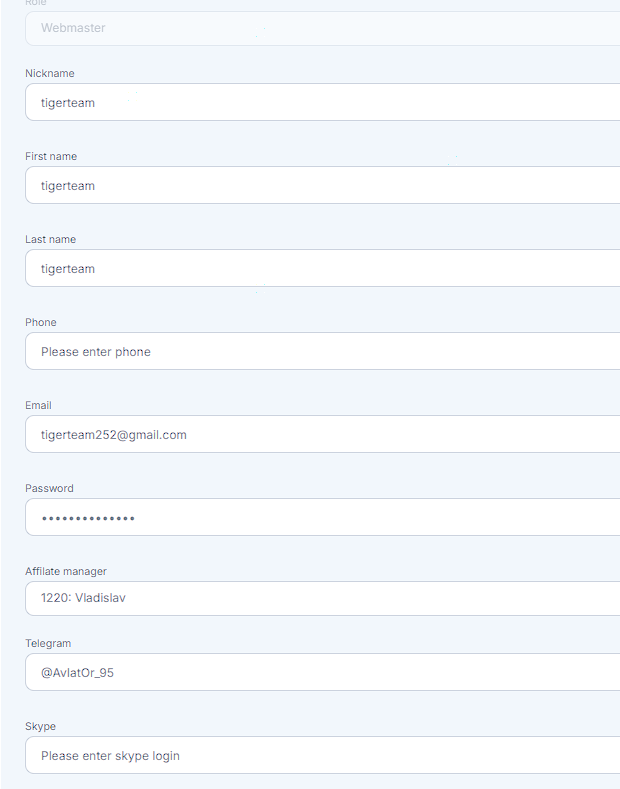Click the partially visible Role label

(x=36, y=3)
